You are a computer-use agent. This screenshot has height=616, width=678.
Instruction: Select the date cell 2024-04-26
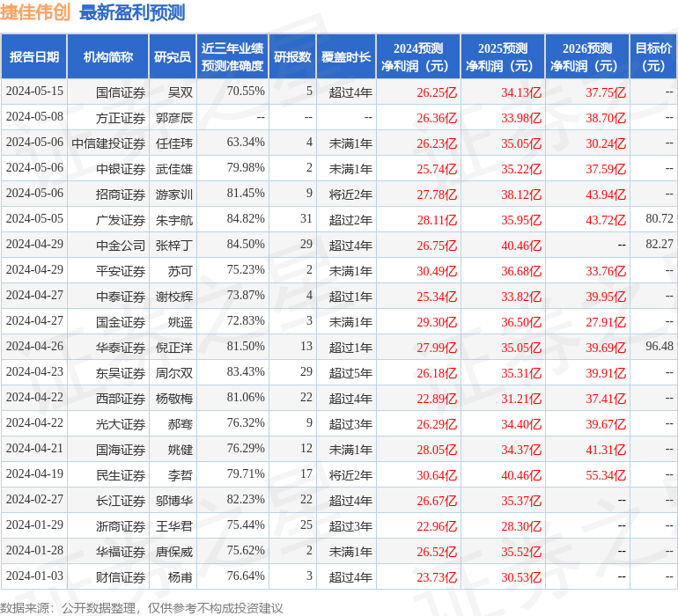click(34, 346)
